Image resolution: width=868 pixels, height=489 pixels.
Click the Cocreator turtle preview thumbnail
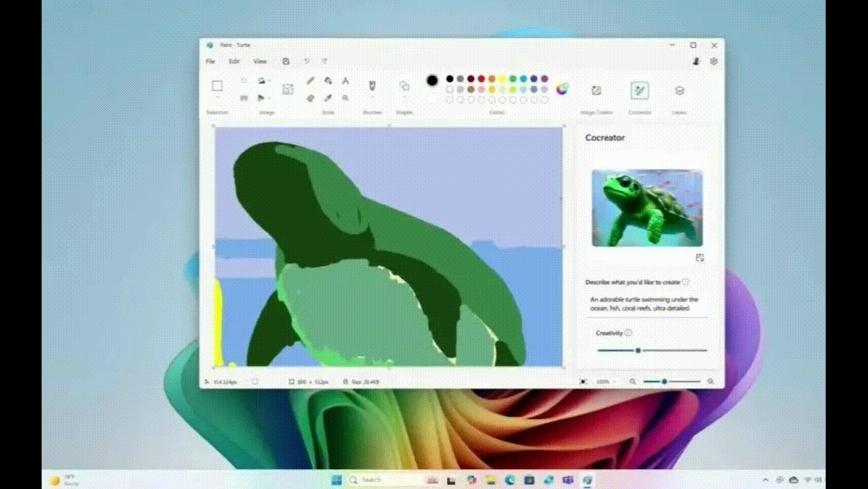click(647, 208)
